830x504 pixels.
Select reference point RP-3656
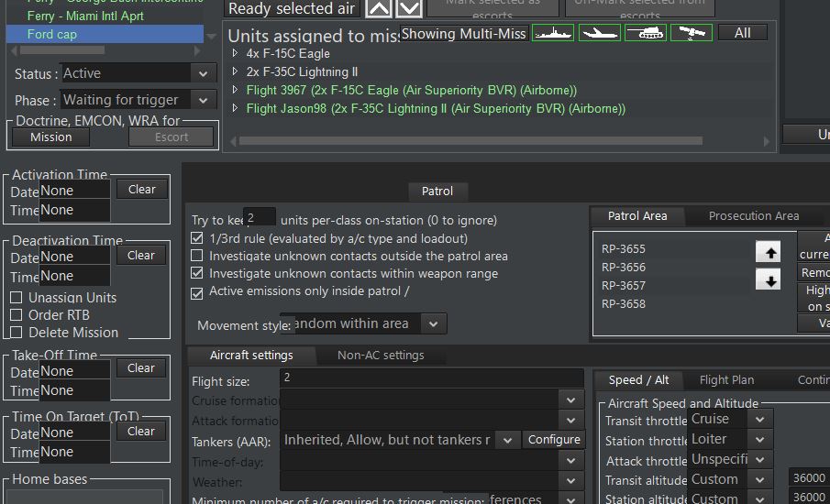(x=624, y=267)
